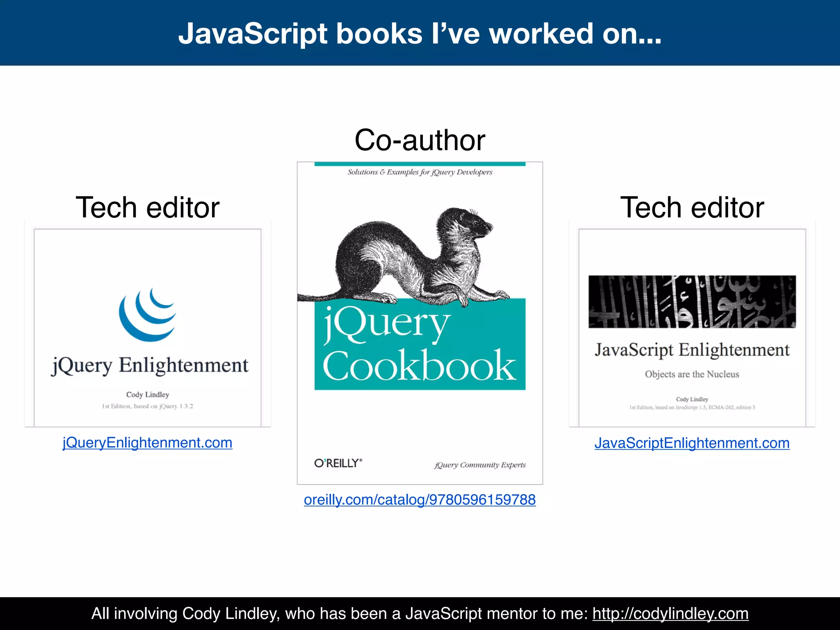Open the jQueryEnlightenment.com link
This screenshot has width=840, height=630.
147,443
